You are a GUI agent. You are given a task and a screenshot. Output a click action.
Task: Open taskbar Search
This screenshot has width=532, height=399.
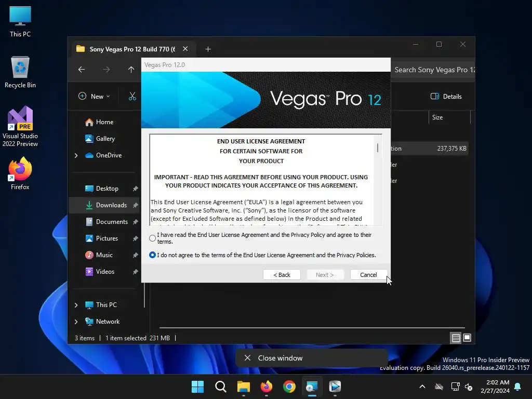220,387
